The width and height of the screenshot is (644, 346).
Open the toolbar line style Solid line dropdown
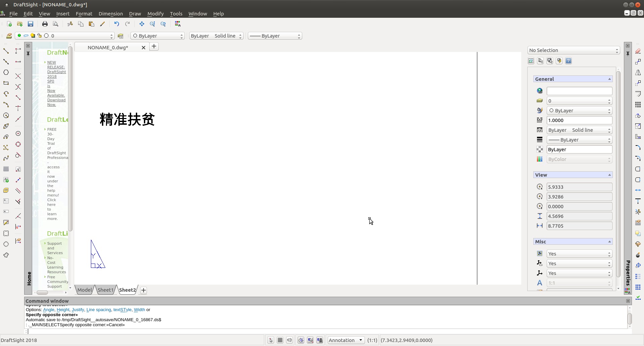(x=216, y=36)
